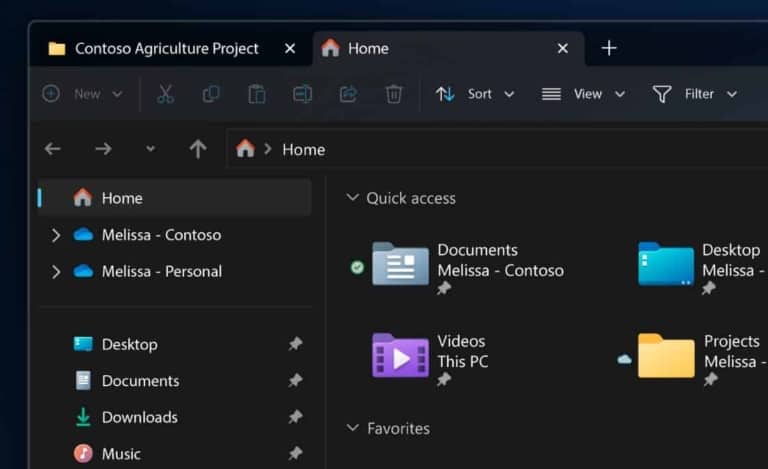Open the yellow Projects folder icon
Image resolution: width=768 pixels, height=469 pixels.
tap(666, 355)
